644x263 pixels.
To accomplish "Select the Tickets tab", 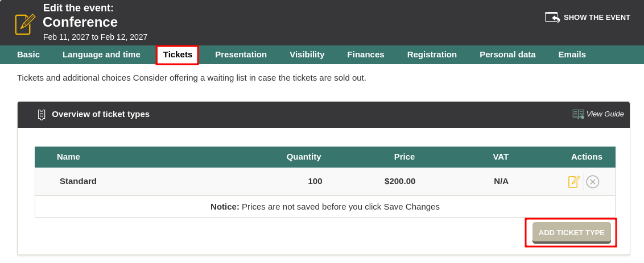I will click(177, 55).
